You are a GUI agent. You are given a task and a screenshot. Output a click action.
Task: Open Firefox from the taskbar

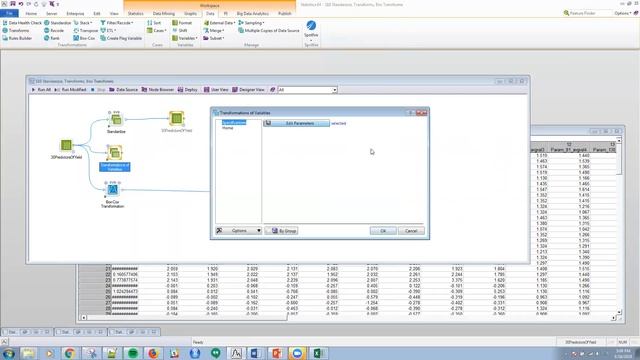[x=153, y=353]
